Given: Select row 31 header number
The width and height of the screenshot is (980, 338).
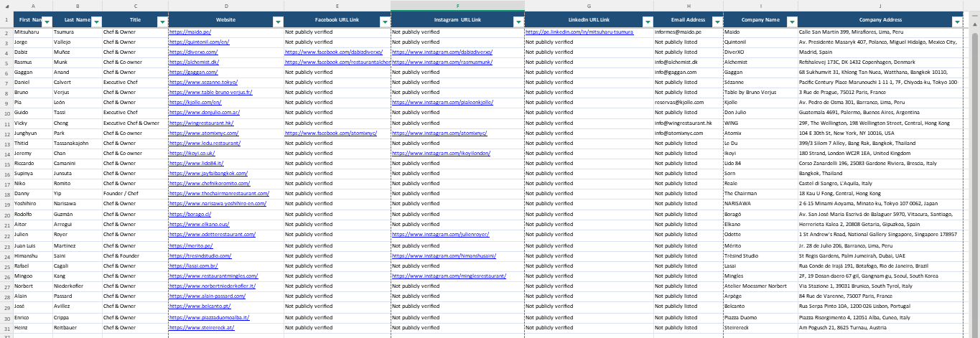Looking at the screenshot, I should [x=6, y=327].
